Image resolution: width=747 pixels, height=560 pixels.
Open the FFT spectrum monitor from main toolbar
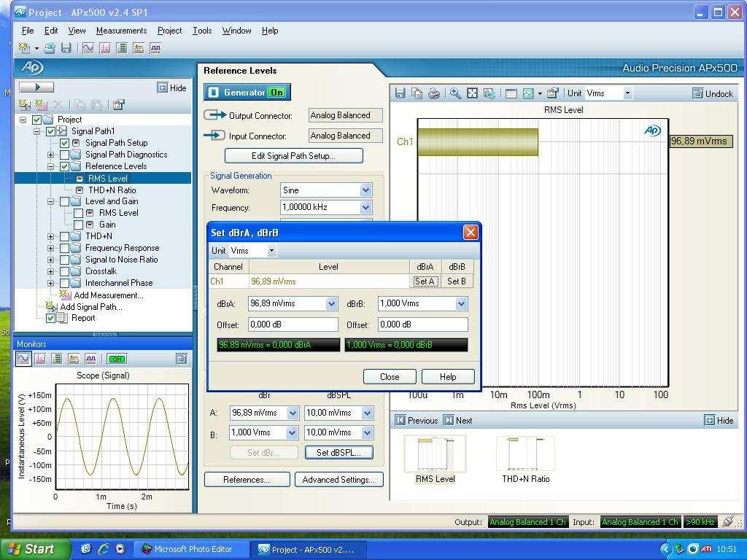point(105,48)
